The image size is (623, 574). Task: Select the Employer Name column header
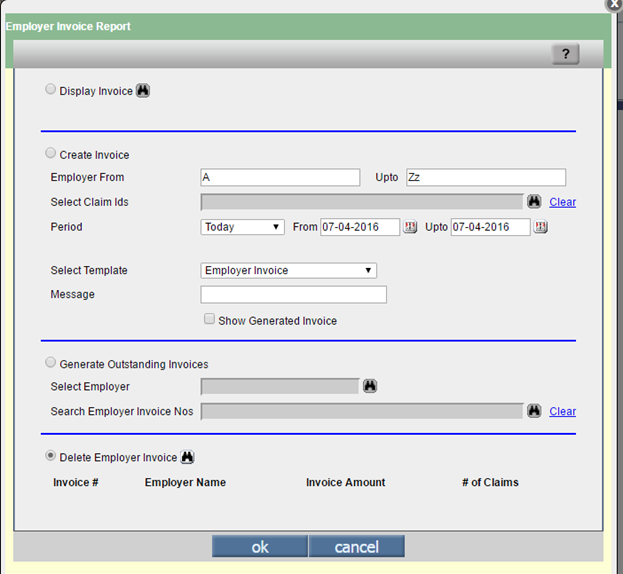click(185, 482)
